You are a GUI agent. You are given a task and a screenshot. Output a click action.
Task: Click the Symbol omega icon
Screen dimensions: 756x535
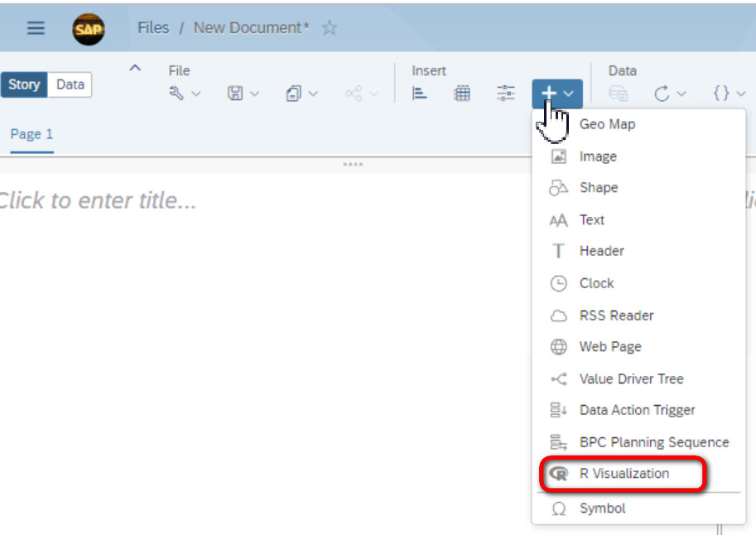click(x=559, y=508)
